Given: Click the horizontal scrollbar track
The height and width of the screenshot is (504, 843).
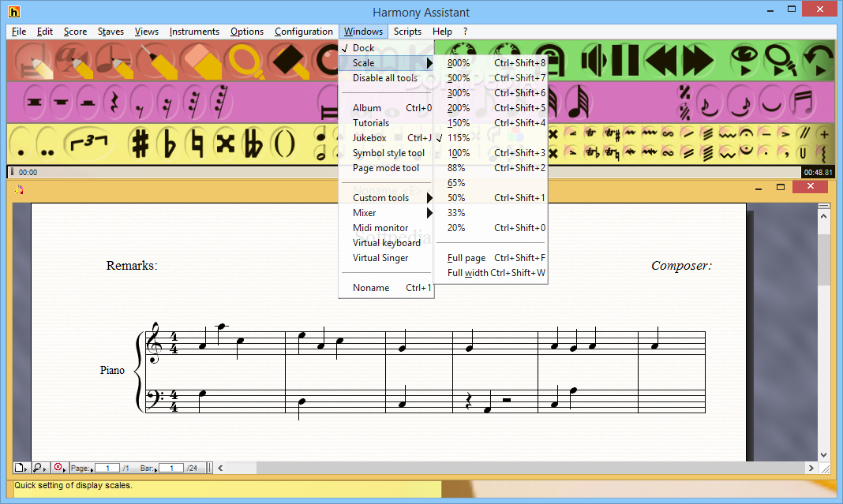Looking at the screenshot, I should pyautogui.click(x=515, y=468).
